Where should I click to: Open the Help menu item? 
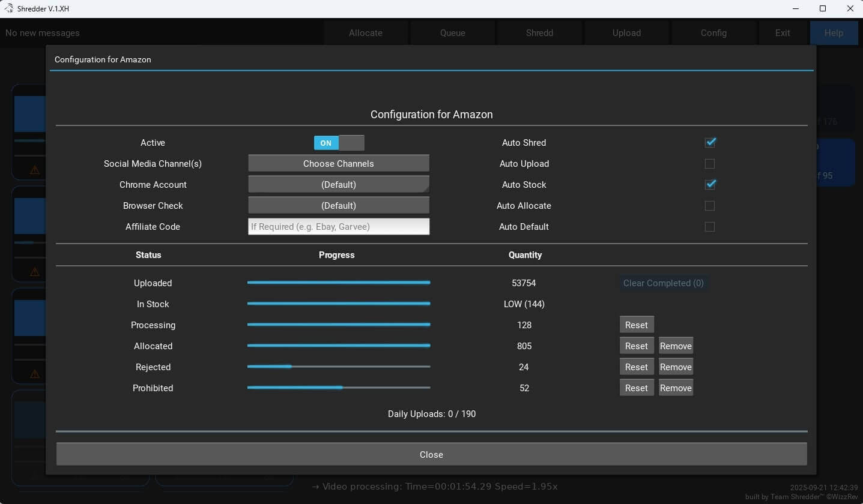tap(833, 33)
